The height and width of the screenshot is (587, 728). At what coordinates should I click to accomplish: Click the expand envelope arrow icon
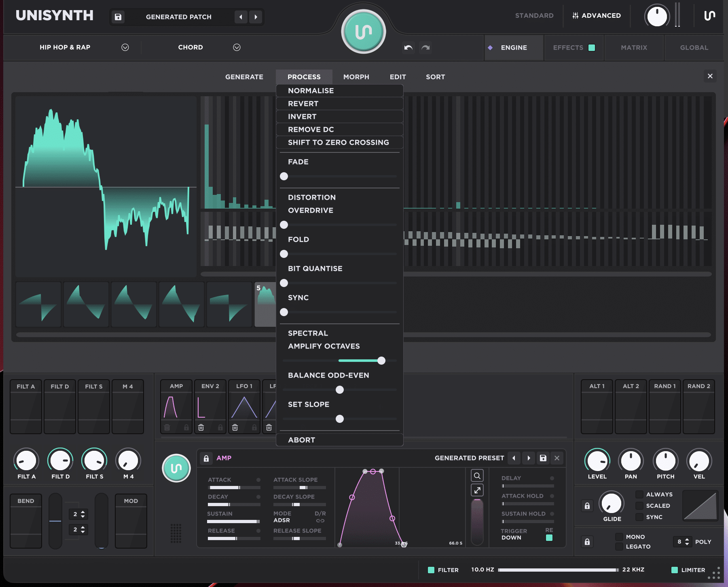477,490
